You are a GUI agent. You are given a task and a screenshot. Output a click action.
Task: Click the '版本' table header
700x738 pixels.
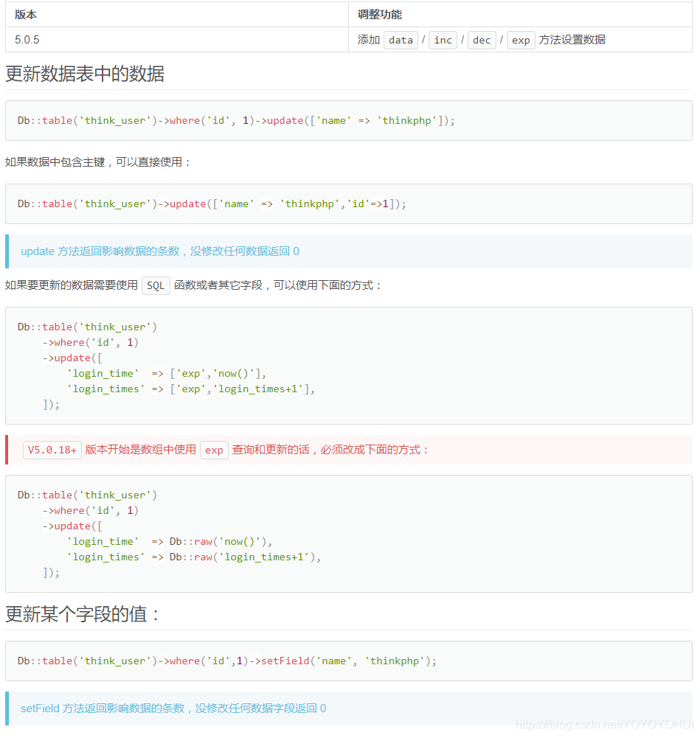click(176, 15)
